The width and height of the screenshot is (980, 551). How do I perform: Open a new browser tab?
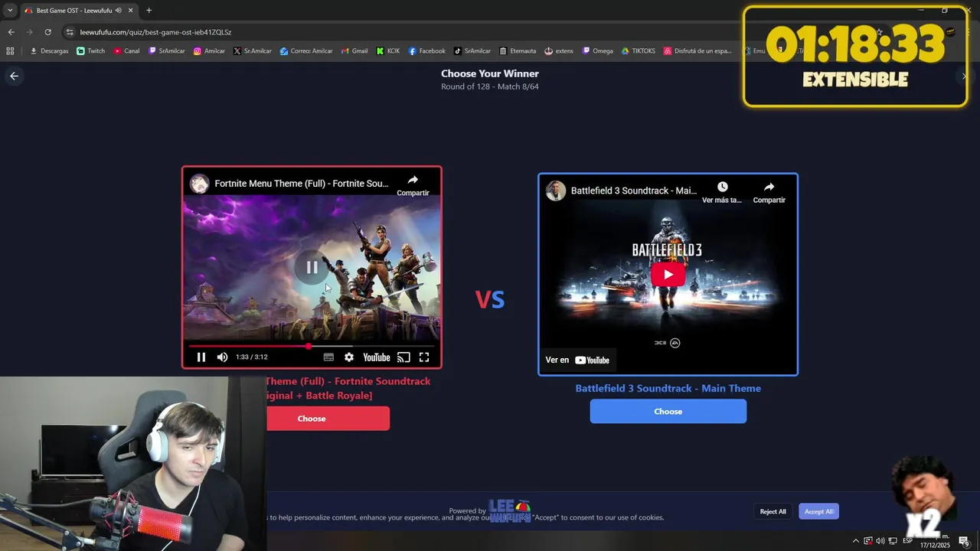[x=149, y=11]
